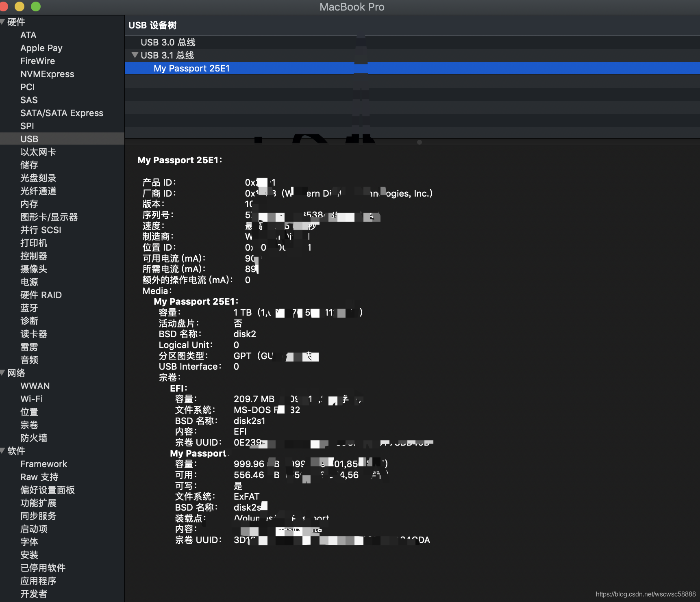Image resolution: width=700 pixels, height=602 pixels.
Task: Open 以太网卡 in the sidebar
Action: (x=38, y=152)
